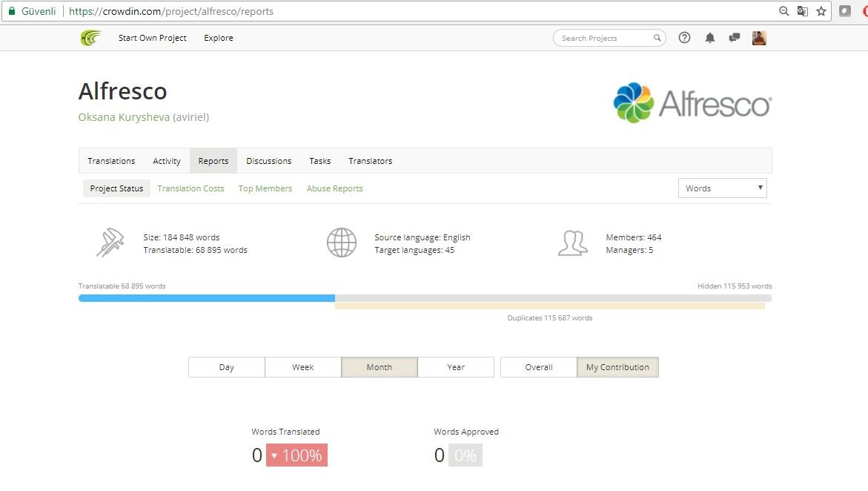The image size is (868, 491).
Task: Click the browser translate page icon
Action: click(x=802, y=11)
